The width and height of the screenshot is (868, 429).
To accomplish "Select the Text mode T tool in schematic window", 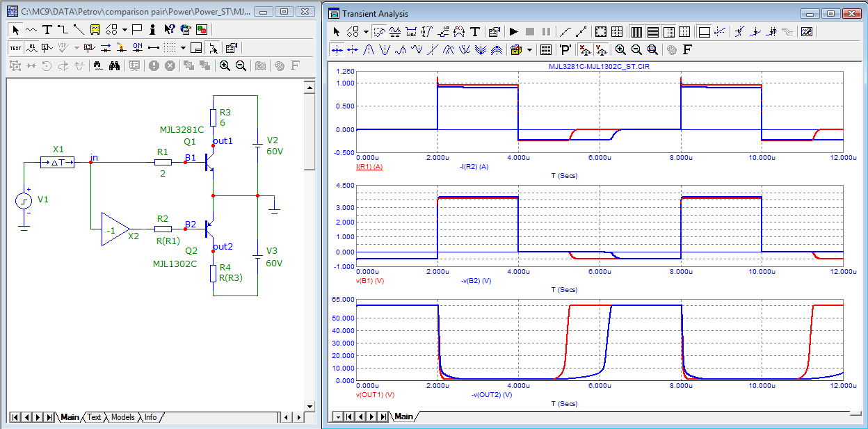I will (x=47, y=30).
